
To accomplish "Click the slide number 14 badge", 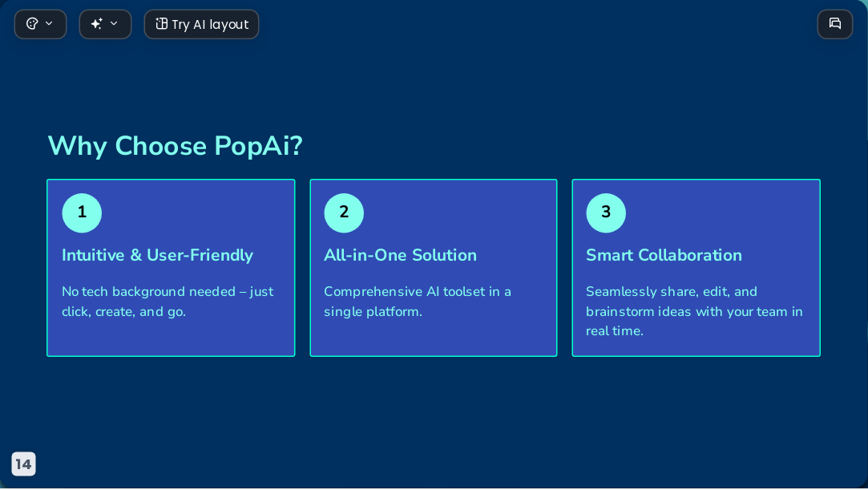I will tap(23, 464).
